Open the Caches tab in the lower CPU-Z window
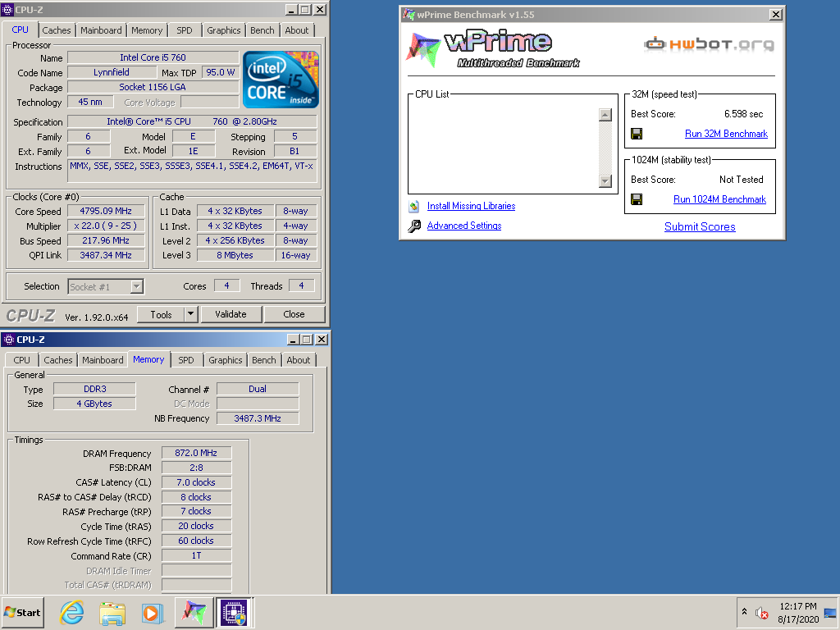The image size is (840, 630). [x=58, y=360]
